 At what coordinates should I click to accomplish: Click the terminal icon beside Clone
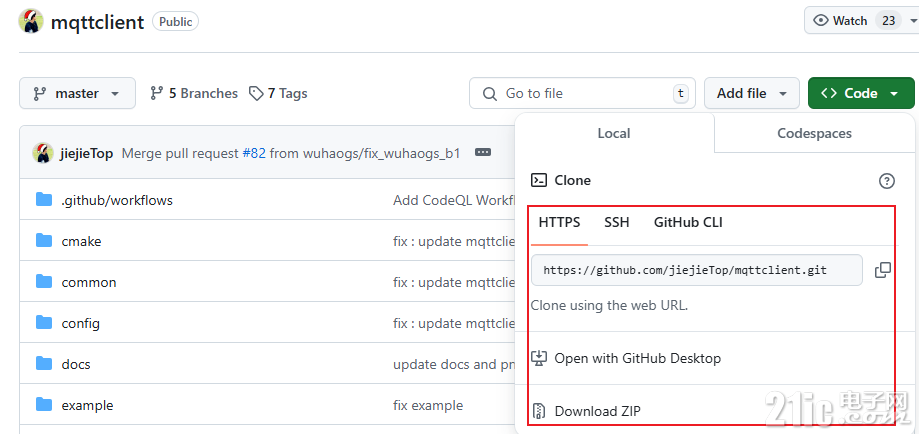(539, 180)
